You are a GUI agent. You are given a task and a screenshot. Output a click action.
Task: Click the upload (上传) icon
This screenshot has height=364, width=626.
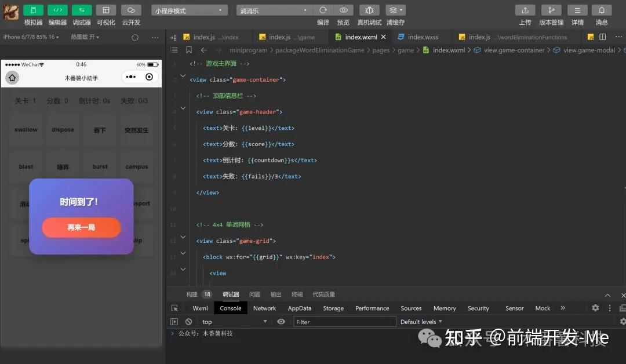(x=525, y=10)
